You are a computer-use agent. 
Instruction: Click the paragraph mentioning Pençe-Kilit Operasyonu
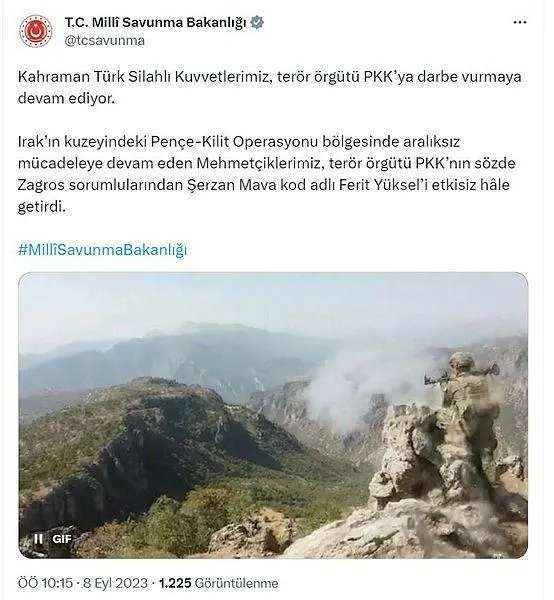(x=267, y=174)
